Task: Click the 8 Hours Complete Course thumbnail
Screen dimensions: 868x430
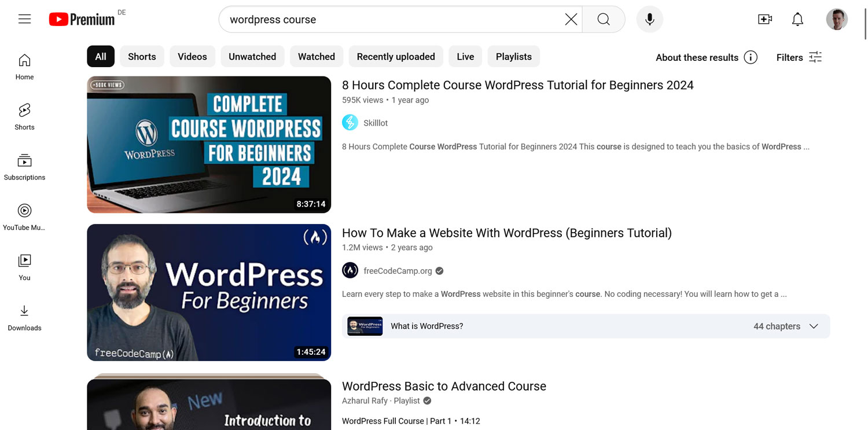Action: point(209,145)
